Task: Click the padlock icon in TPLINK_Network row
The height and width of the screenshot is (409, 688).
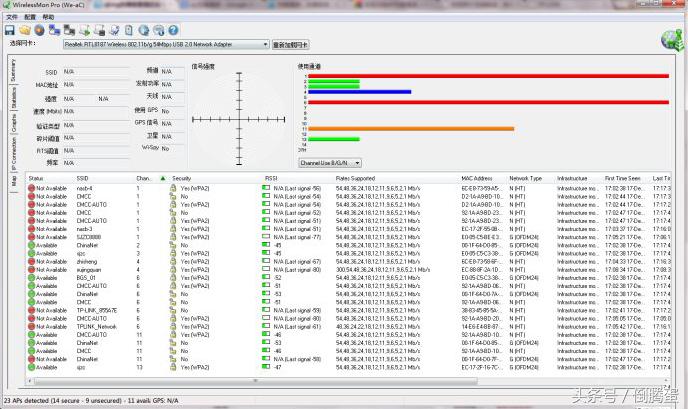Action: 173,326
